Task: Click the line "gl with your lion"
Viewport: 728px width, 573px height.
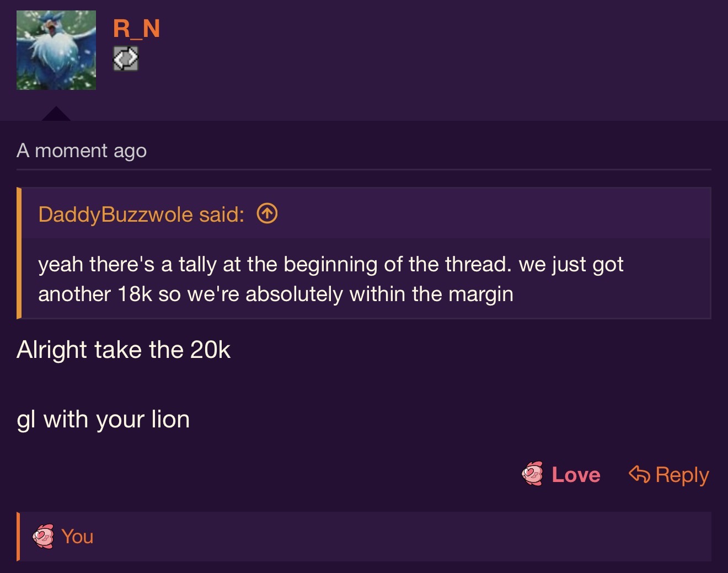Action: 103,420
